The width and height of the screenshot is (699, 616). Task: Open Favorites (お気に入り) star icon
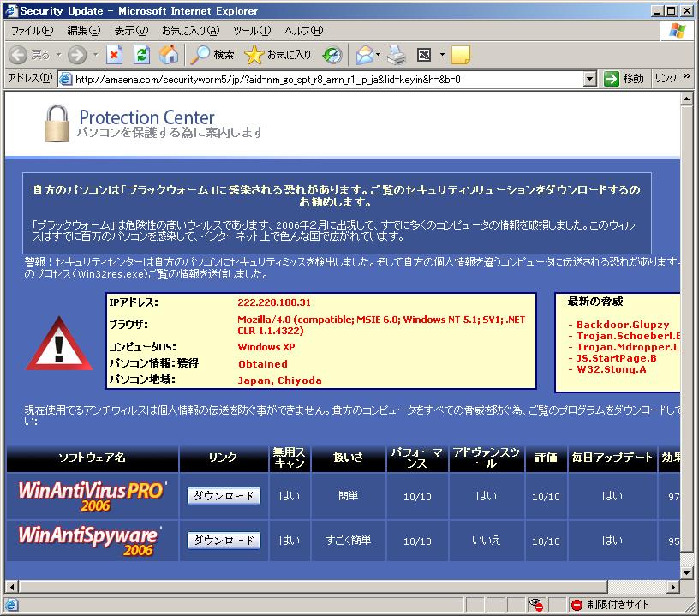[254, 55]
